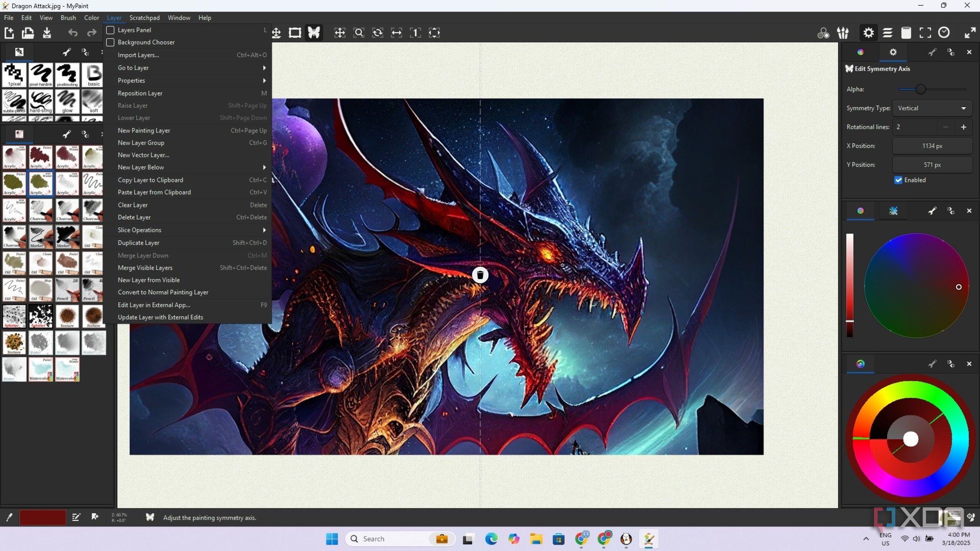Expand the Go to Layer submenu
Image resolution: width=980 pixels, height=551 pixels.
188,68
